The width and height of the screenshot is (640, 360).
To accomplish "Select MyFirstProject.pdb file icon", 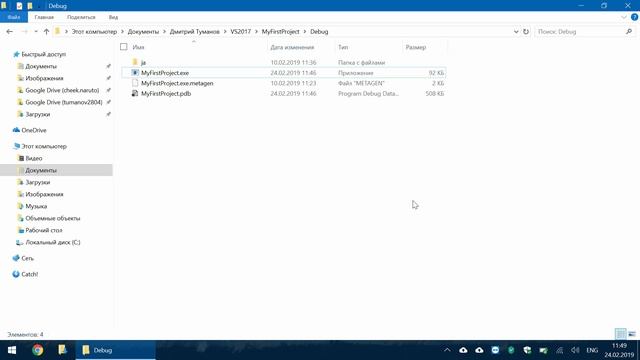I will [x=135, y=93].
